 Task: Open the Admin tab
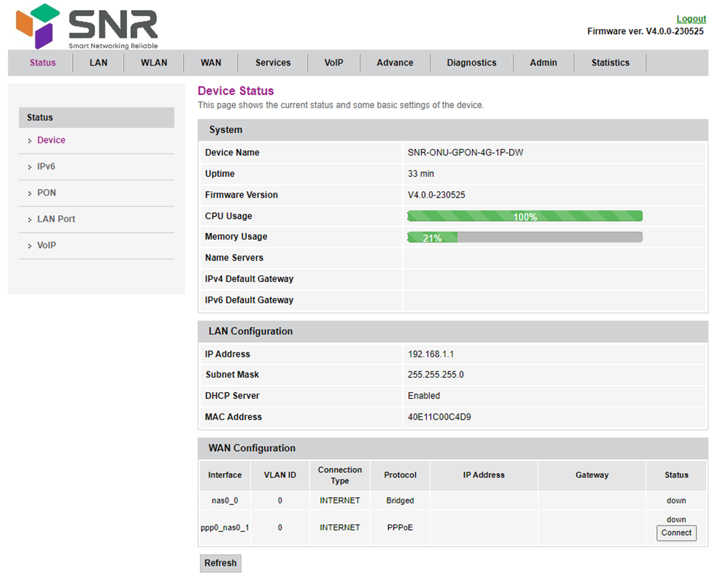(543, 63)
